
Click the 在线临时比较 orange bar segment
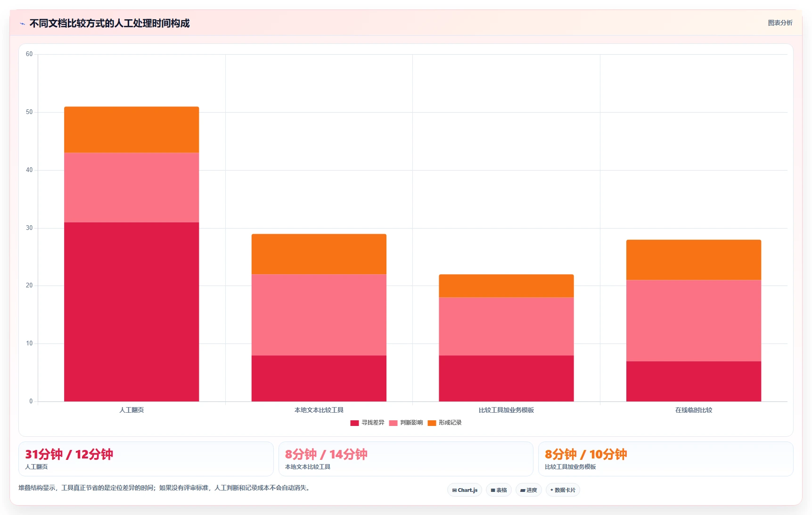coord(694,260)
